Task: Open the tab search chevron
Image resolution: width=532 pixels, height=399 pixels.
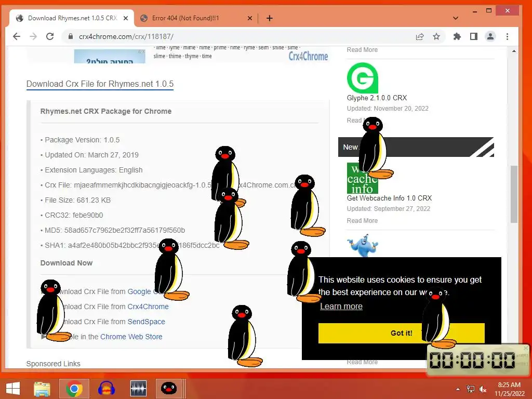Action: coord(456,18)
